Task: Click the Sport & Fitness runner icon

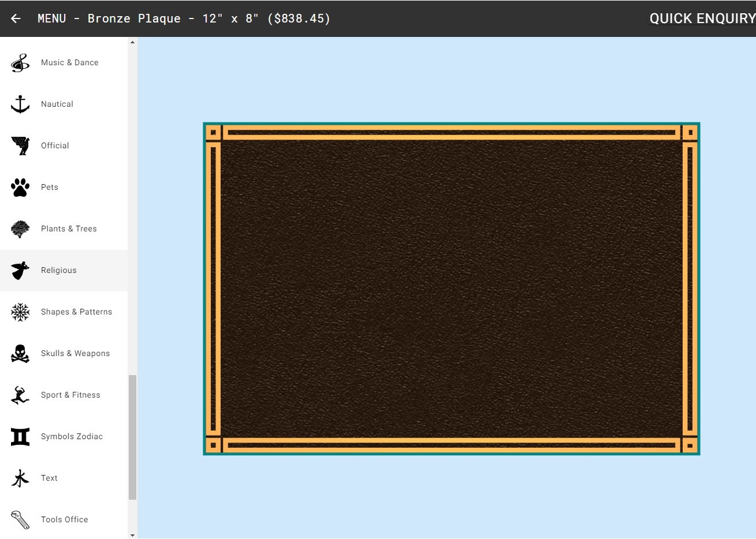Action: [20, 395]
